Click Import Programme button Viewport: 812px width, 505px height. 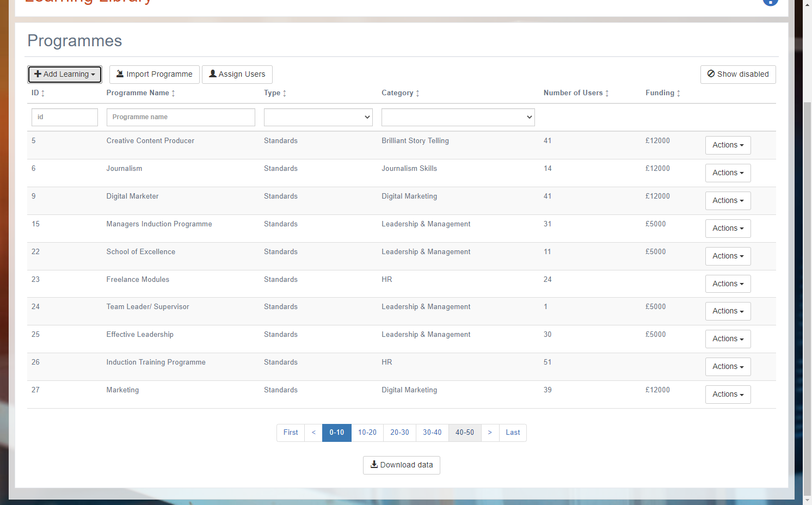click(155, 74)
